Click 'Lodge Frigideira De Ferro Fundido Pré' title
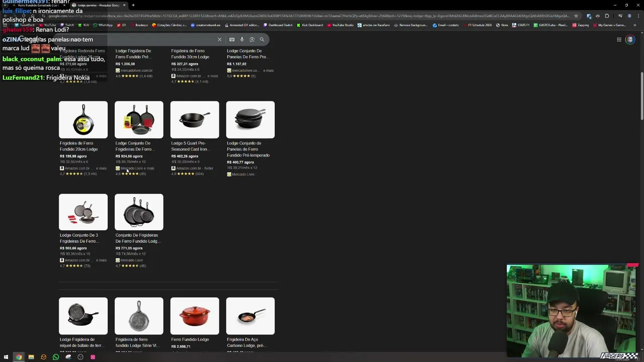This screenshot has height=362, width=644. pos(133,54)
